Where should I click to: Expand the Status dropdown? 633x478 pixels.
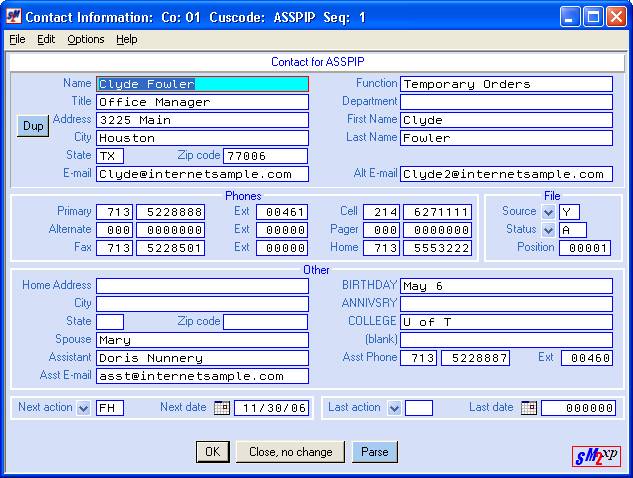point(548,230)
